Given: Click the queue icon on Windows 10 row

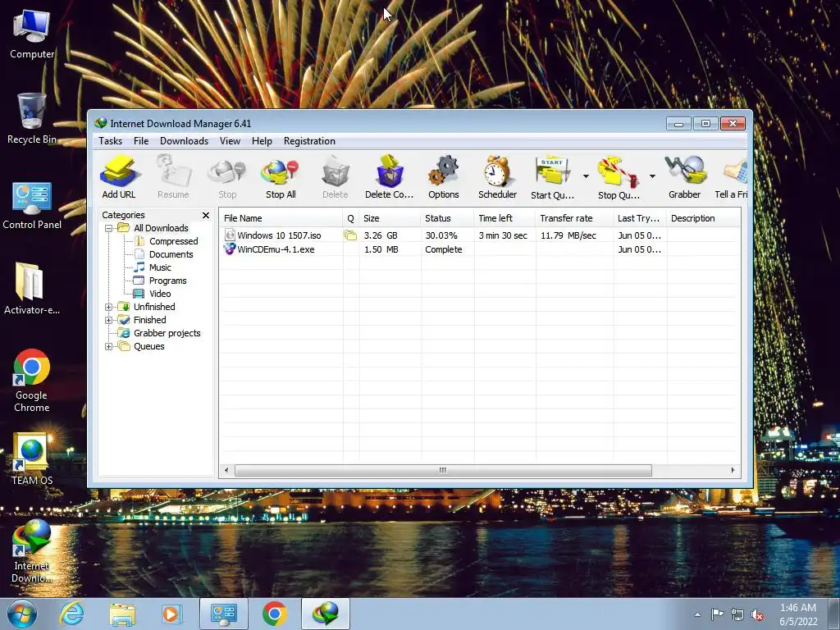Looking at the screenshot, I should click(x=350, y=235).
